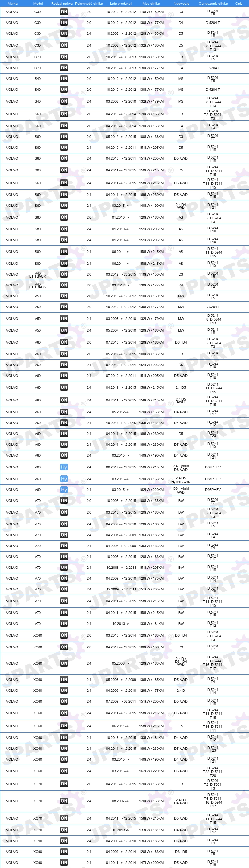The width and height of the screenshot is (249, 868).
Task: Select the D82PHEV engine code cell
Action: [213, 467]
